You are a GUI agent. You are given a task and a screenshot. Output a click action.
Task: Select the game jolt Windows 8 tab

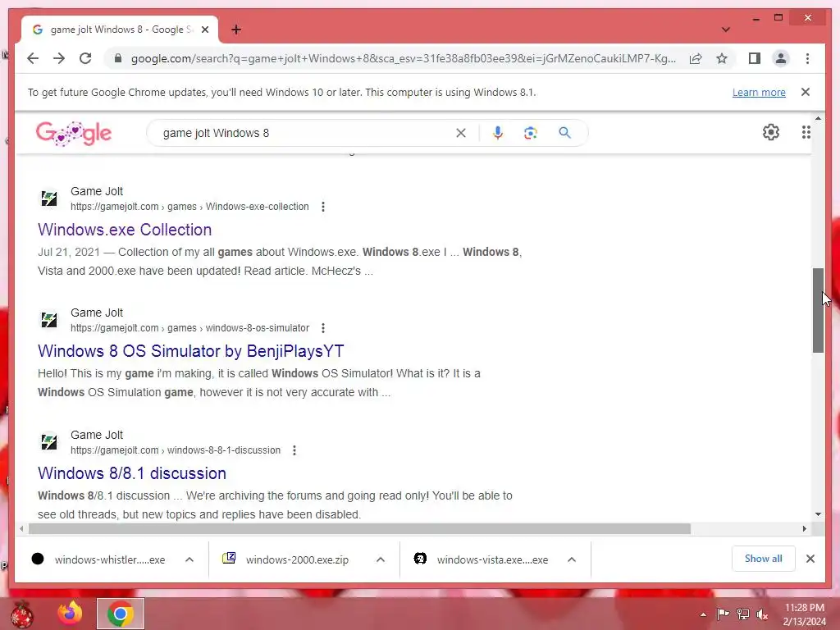[119, 30]
